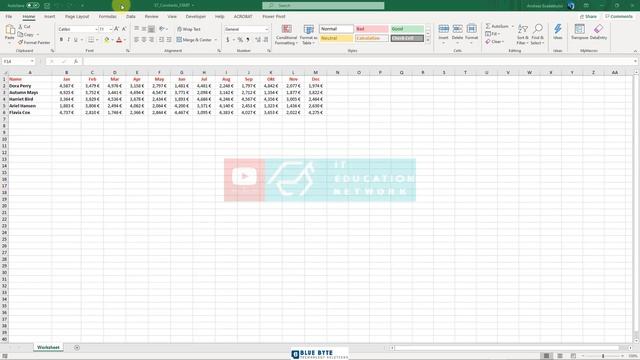640x360 pixels.
Task: Switch to Page Break Preview in status bar
Action: tap(573, 356)
